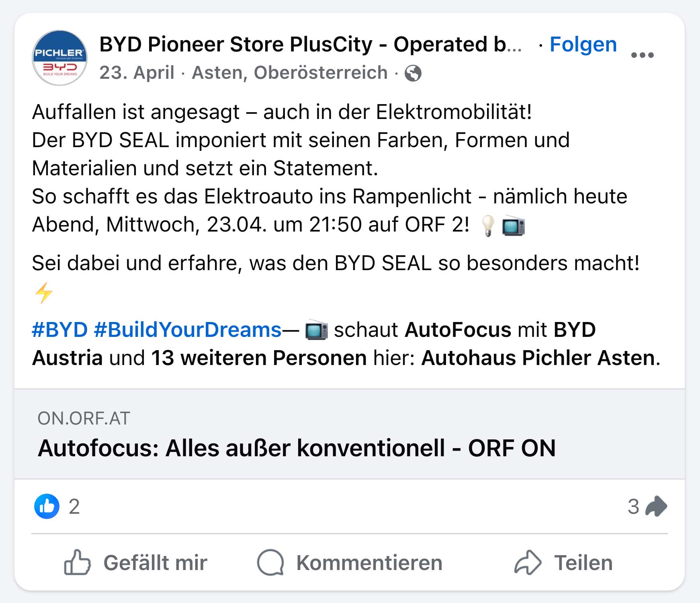Click the Gefällt mir thumbs-up icon
This screenshot has width=700, height=603.
[77, 562]
